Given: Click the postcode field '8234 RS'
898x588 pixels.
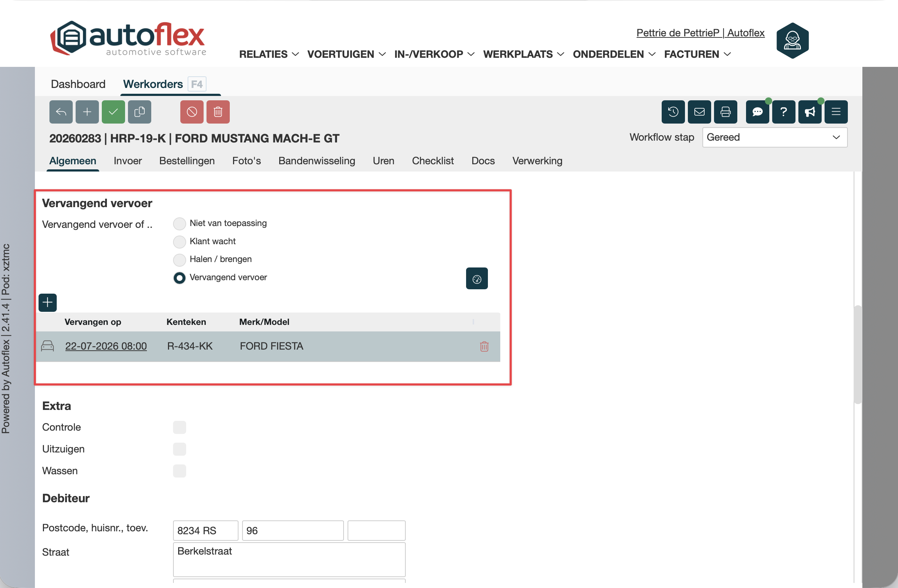Looking at the screenshot, I should [206, 530].
